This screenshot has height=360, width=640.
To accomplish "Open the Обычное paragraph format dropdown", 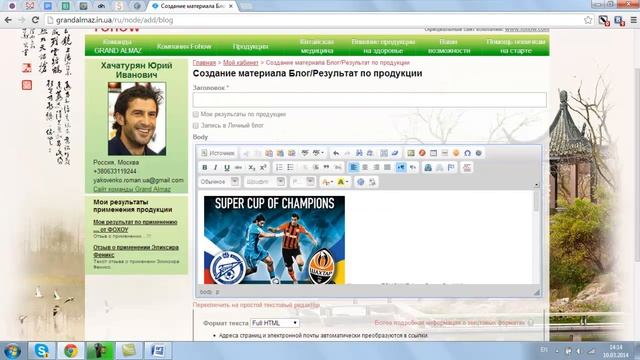I will (219, 182).
